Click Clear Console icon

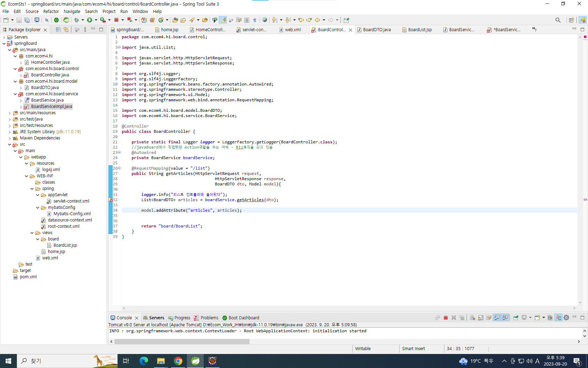[x=472, y=318]
